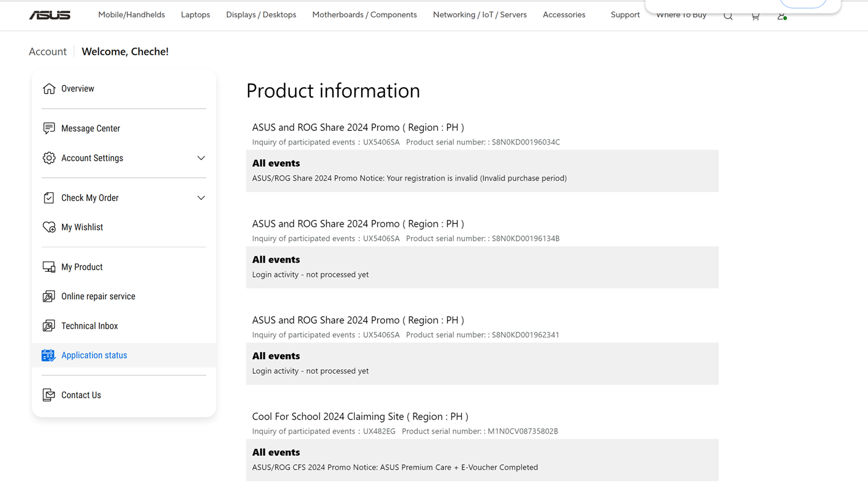This screenshot has height=488, width=868.
Task: Click the Application status calendar icon
Action: [49, 355]
